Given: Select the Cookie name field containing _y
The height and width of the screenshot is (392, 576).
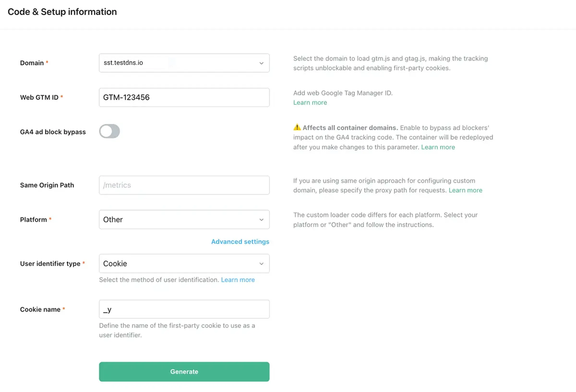Looking at the screenshot, I should 184,309.
